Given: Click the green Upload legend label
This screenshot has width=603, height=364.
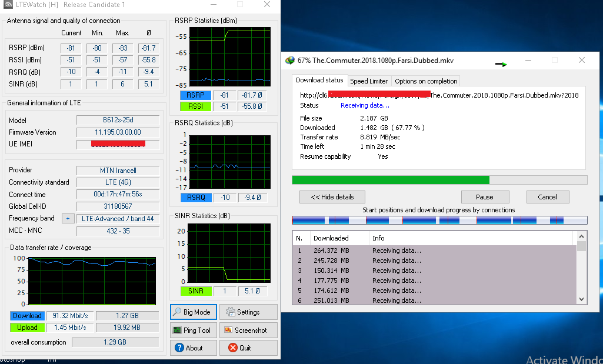Looking at the screenshot, I should coord(27,328).
